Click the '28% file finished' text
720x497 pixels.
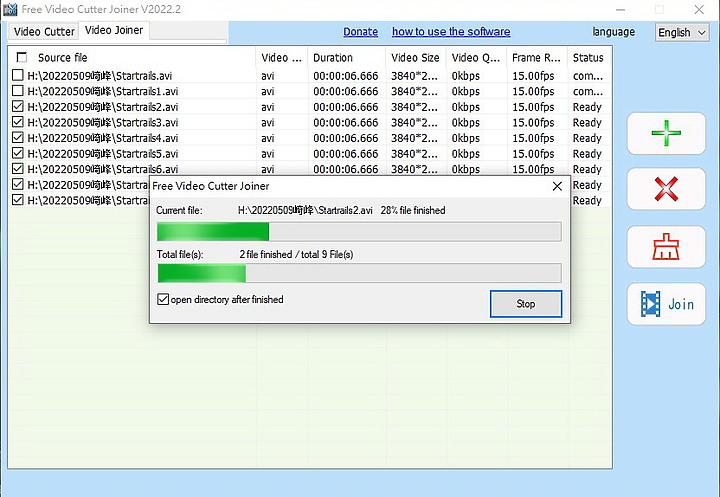pyautogui.click(x=413, y=210)
